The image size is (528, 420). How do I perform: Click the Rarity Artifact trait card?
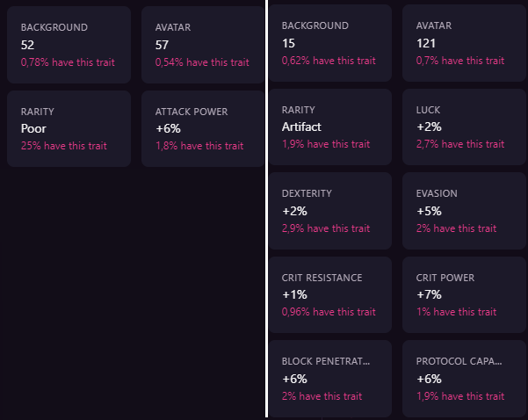coord(330,127)
